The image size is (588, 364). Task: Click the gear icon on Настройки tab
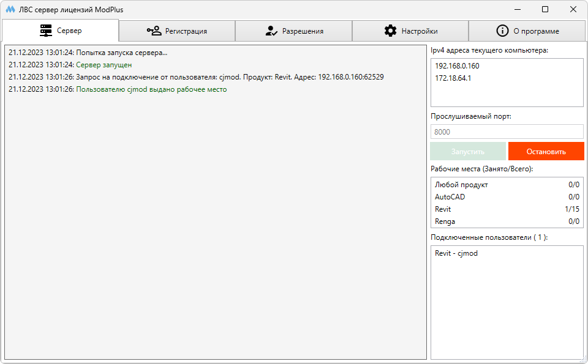pyautogui.click(x=390, y=31)
